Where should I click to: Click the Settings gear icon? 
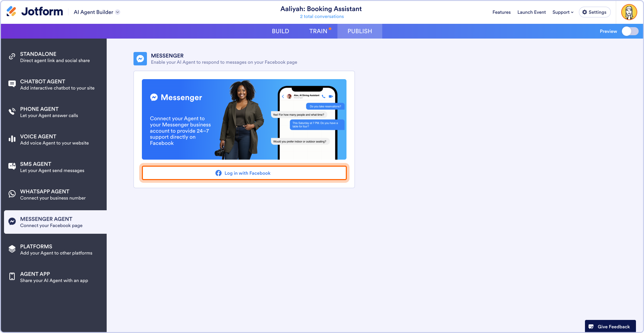[585, 12]
